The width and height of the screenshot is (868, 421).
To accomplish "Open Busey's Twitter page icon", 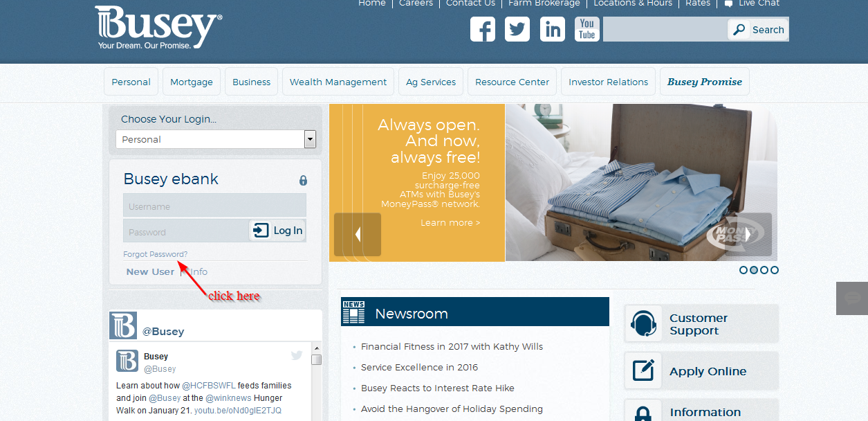I will coord(517,29).
